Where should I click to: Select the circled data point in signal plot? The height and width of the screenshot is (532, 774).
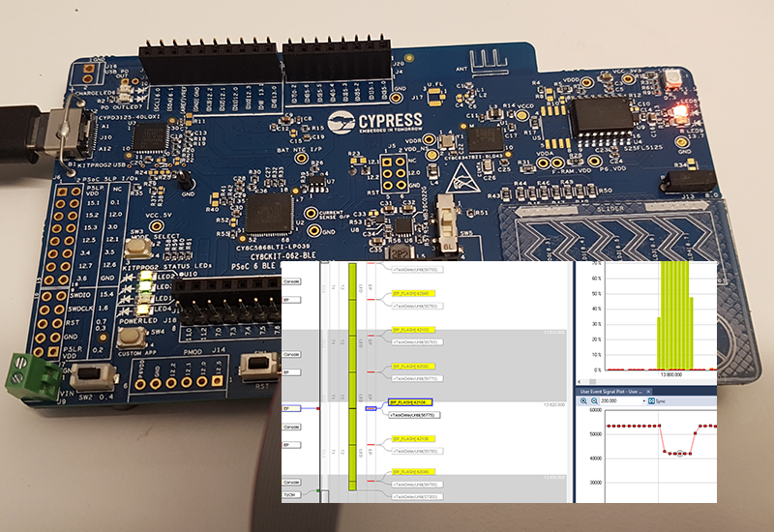680,453
